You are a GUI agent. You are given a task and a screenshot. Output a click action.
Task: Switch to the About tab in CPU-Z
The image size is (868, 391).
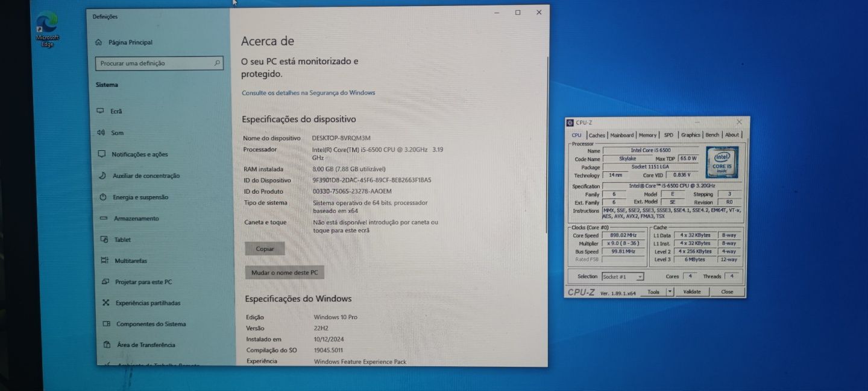click(732, 135)
